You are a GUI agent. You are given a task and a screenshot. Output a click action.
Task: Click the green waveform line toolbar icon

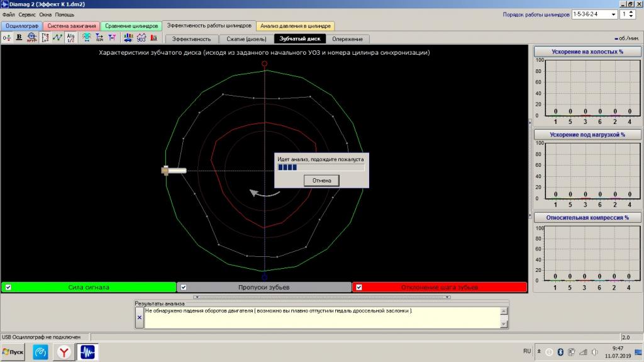click(x=57, y=38)
